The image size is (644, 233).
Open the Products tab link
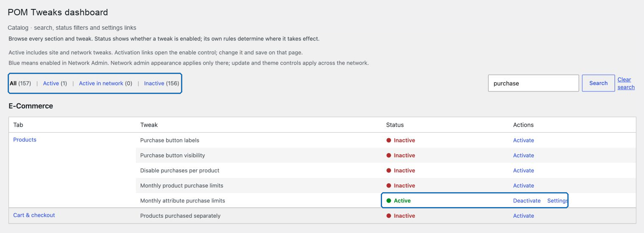coord(25,140)
